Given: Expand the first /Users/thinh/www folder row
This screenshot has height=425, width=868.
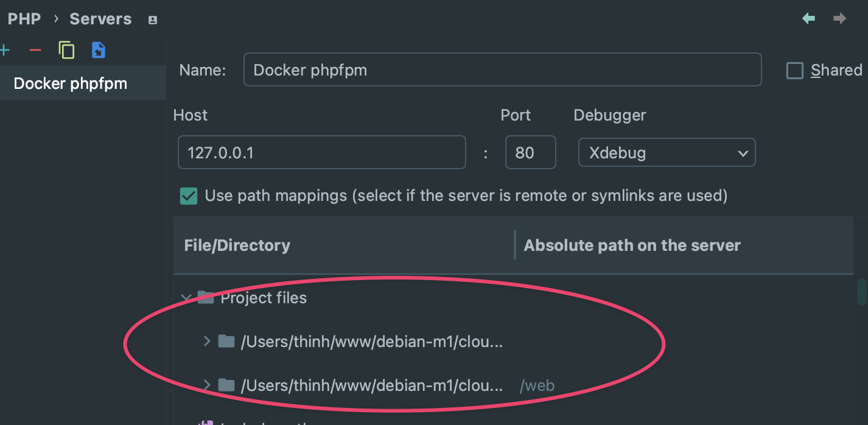Looking at the screenshot, I should 207,342.
